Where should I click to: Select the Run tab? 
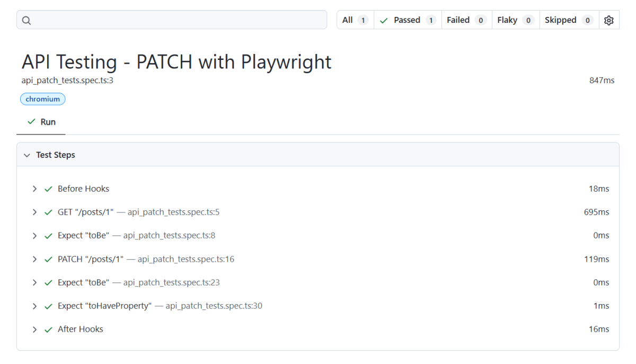coord(41,122)
